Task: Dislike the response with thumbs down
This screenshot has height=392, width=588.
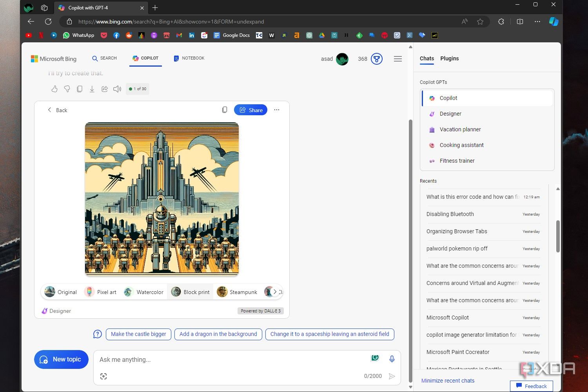Action: pos(67,89)
